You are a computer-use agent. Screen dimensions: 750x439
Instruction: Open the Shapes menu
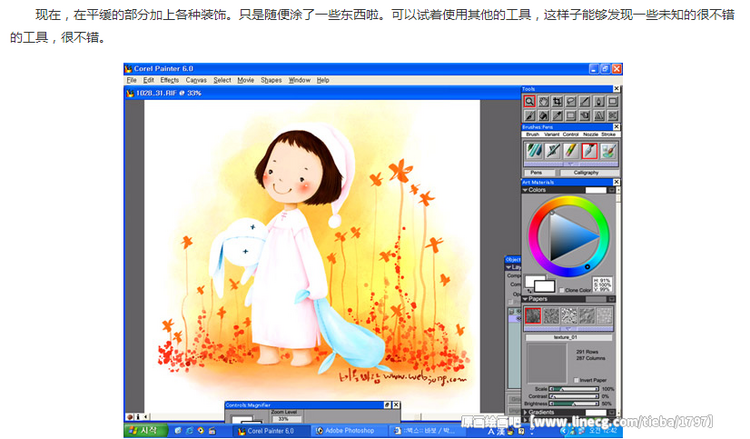[271, 80]
